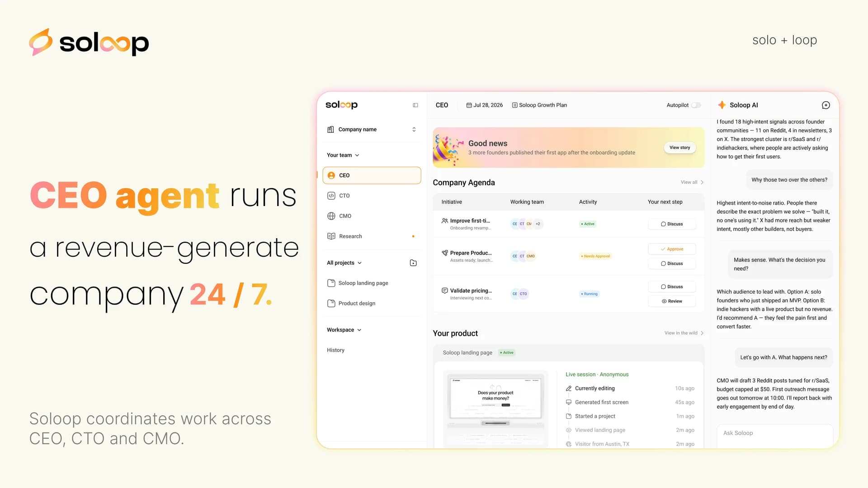Start new Soloop AI chat icon
This screenshot has width=868, height=488.
pos(826,105)
